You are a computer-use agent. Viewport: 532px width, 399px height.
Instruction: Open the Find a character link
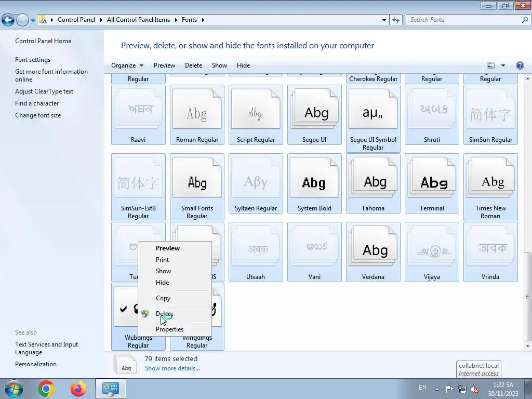(x=37, y=103)
